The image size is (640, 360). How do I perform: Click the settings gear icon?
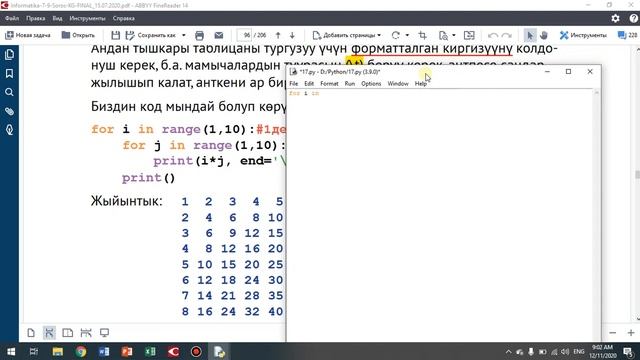coord(615,18)
